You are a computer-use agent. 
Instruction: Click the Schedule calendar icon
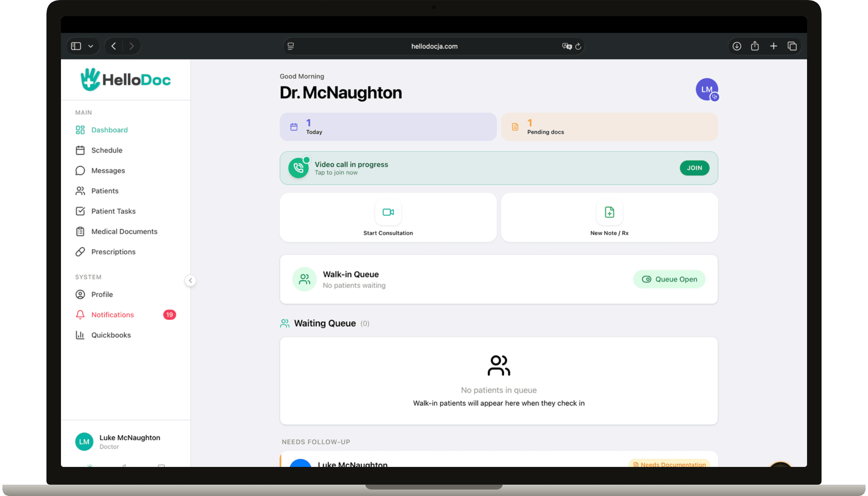(x=80, y=150)
